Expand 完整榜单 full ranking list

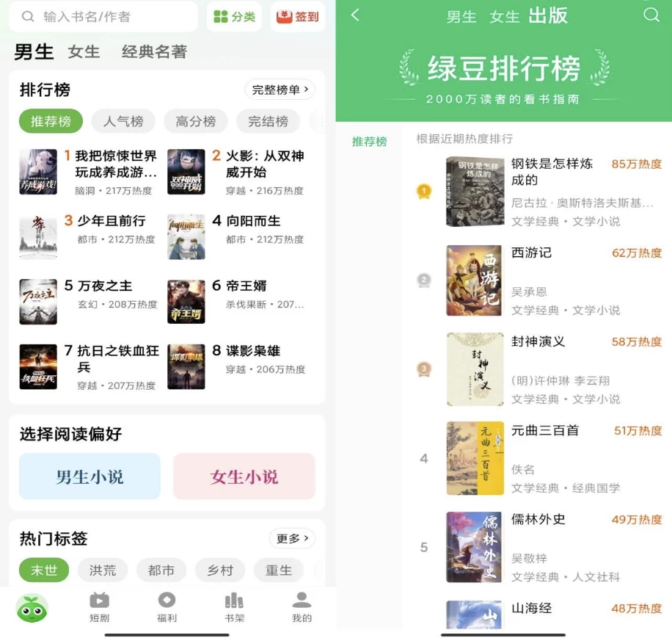coord(280,90)
